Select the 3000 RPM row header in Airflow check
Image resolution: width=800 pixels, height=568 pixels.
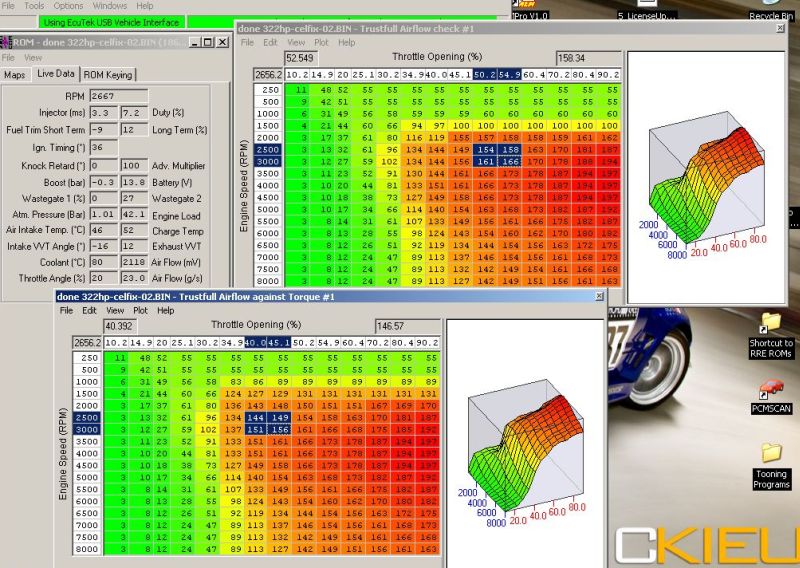(267, 161)
